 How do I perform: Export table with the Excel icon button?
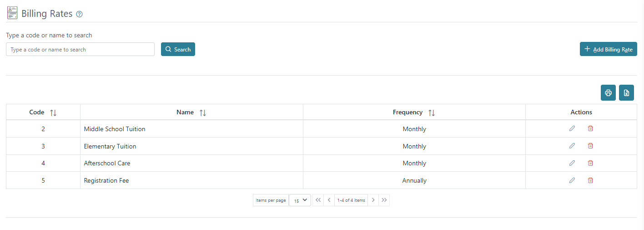click(626, 93)
